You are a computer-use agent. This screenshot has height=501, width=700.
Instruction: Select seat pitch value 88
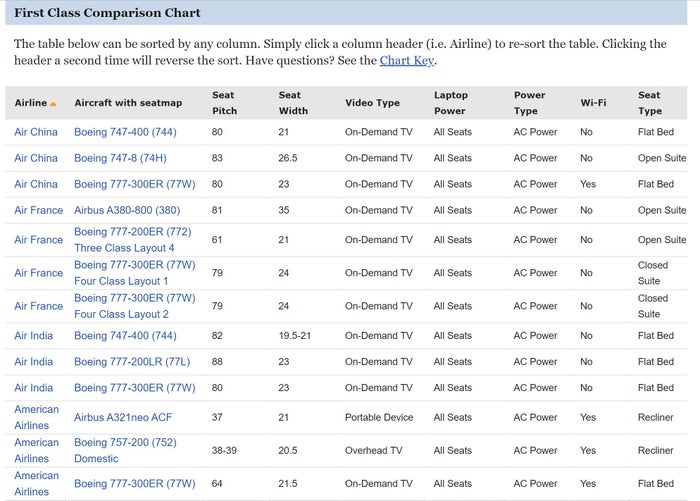pyautogui.click(x=217, y=362)
